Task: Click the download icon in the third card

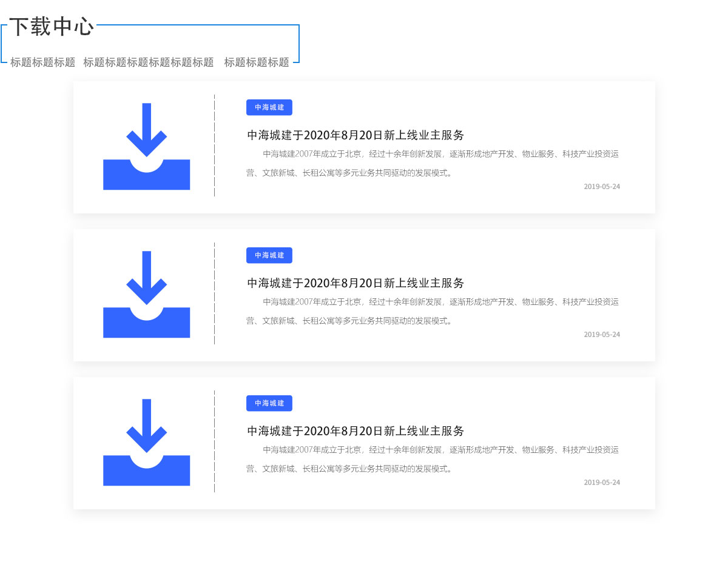Action: (147, 442)
